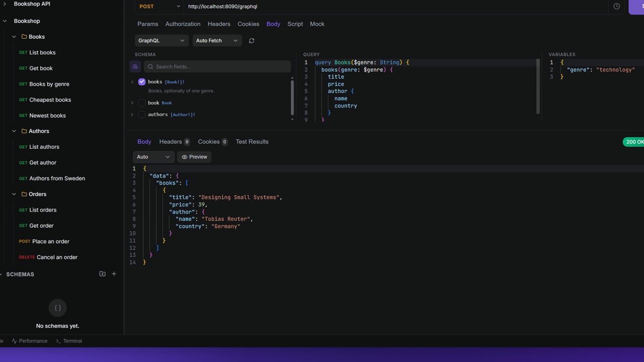Open the response Cookies 0 tab
644x362 pixels.
213,142
